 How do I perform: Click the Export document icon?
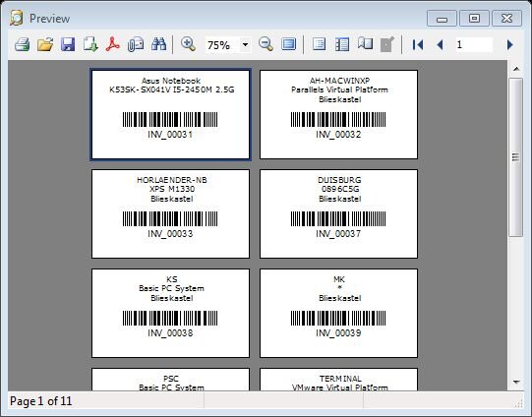tap(90, 44)
